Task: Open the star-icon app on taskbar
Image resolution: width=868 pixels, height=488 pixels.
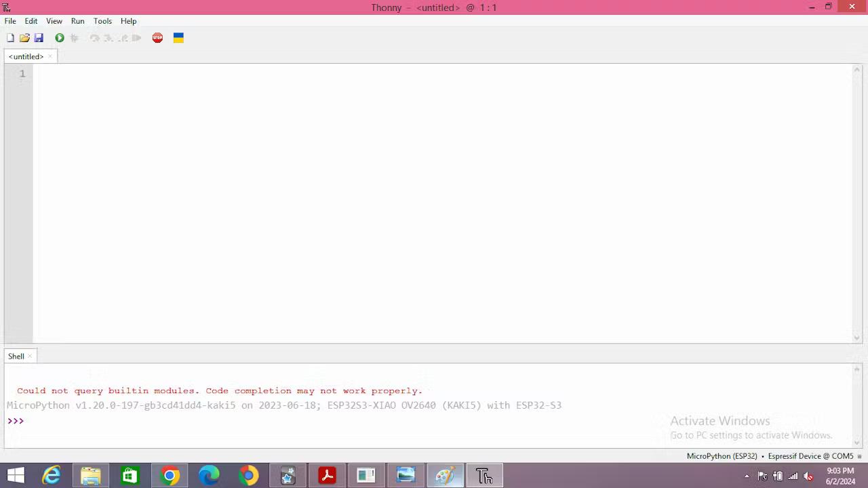Action: click(288, 476)
